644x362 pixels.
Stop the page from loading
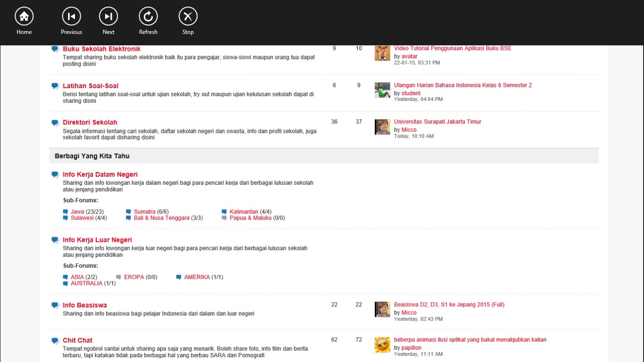pyautogui.click(x=188, y=17)
